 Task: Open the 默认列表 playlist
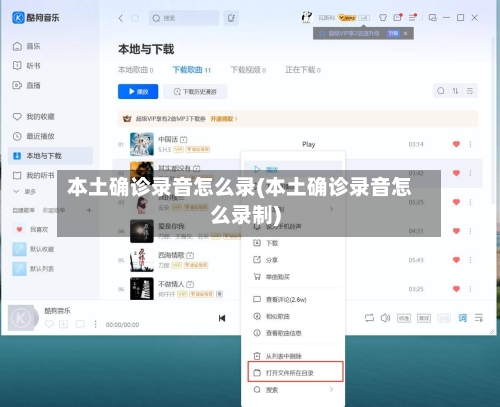point(33,269)
